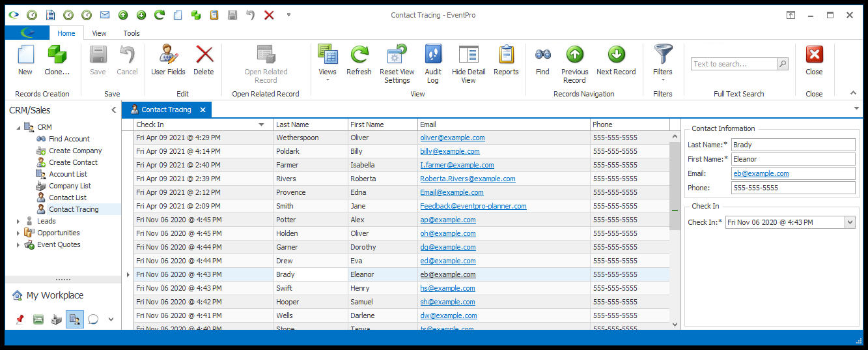868x350 pixels.
Task: Show more navigation bar options chevron
Action: point(111,319)
